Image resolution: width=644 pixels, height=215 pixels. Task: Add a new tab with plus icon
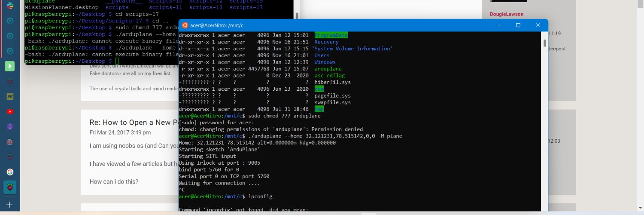[x=9, y=205]
